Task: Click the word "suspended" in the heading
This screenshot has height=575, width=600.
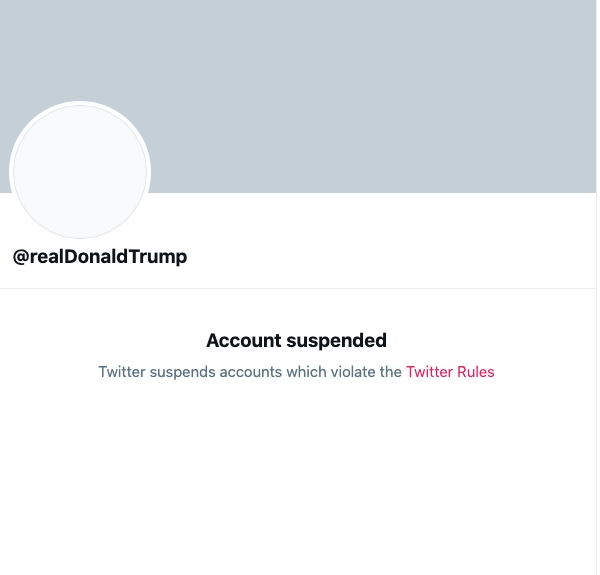Action: [x=337, y=341]
